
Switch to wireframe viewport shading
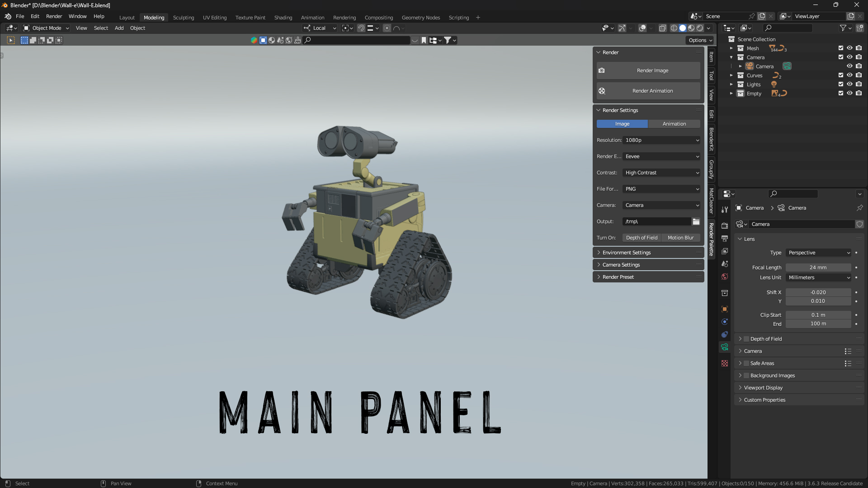pyautogui.click(x=674, y=28)
